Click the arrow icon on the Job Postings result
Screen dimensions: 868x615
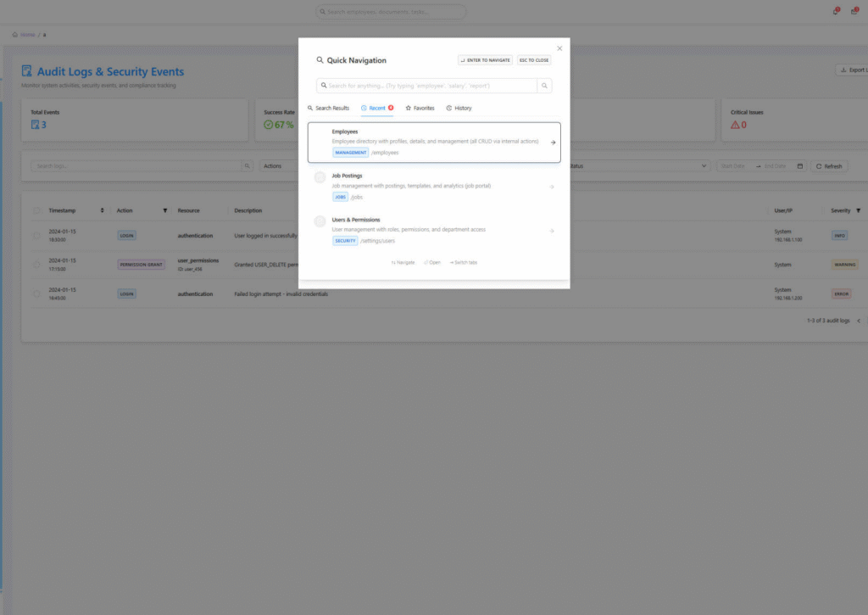pos(552,187)
